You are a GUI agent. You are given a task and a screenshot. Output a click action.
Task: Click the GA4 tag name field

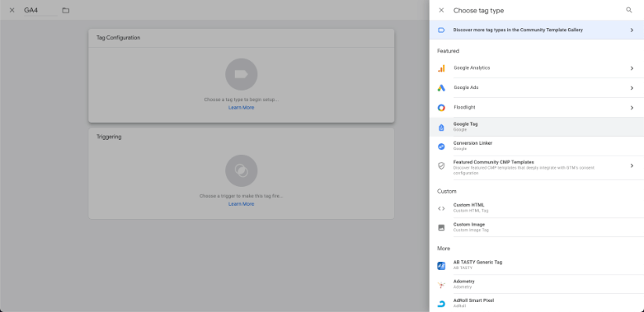point(40,10)
